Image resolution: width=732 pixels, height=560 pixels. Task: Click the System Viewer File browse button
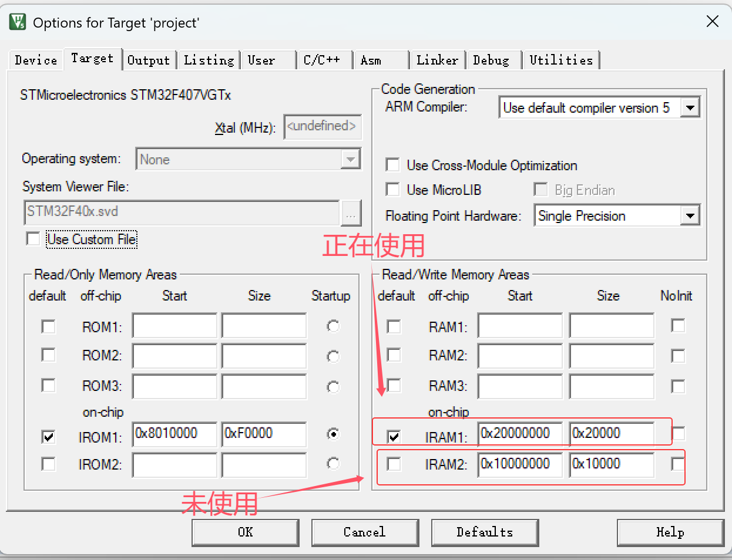point(351,213)
